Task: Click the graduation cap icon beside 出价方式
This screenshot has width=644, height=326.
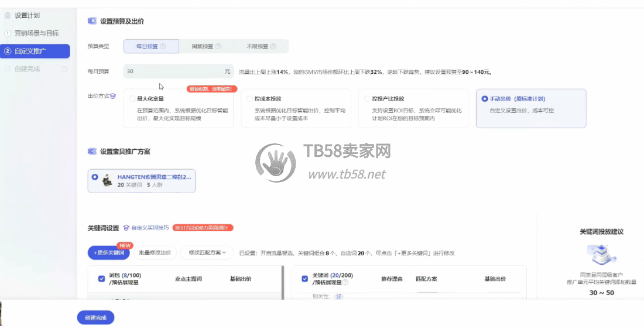Action: click(113, 96)
